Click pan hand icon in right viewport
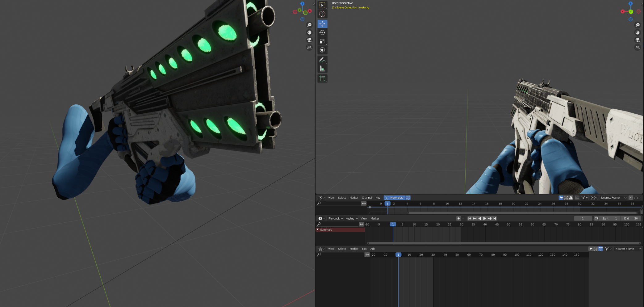This screenshot has width=644, height=307. pos(638,32)
